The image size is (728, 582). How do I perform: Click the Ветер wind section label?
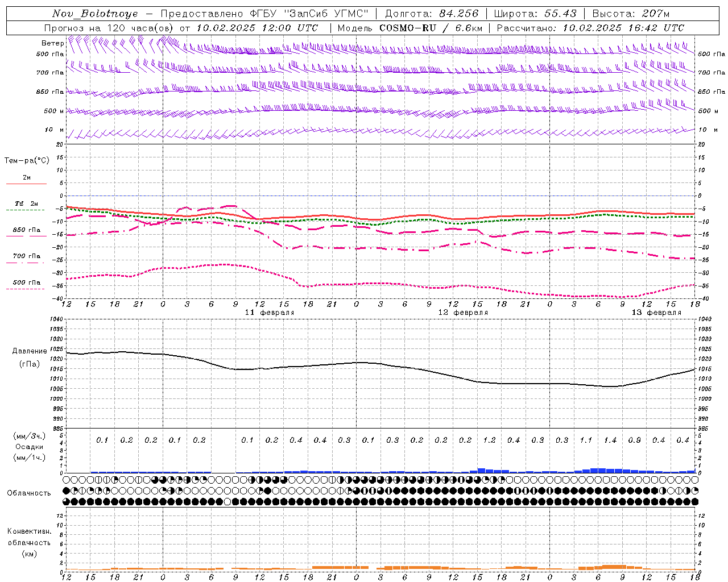[52, 43]
